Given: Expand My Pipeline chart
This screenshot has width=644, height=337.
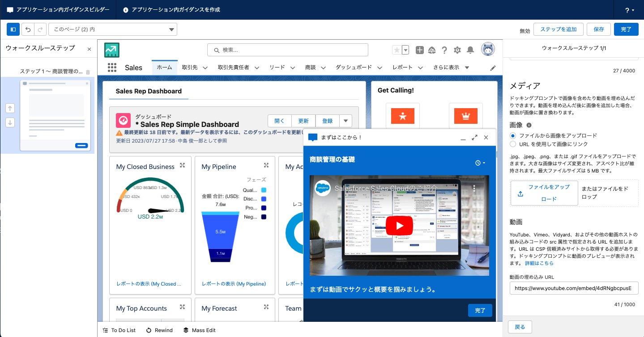Looking at the screenshot, I should (266, 165).
